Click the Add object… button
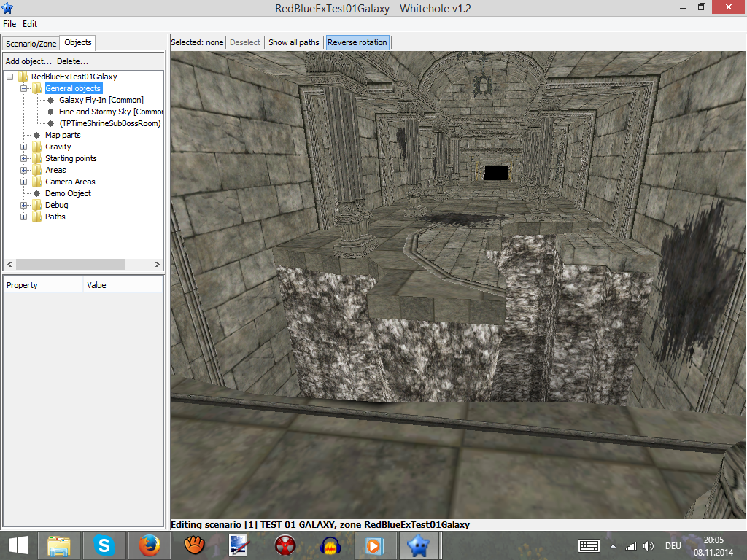 [28, 61]
